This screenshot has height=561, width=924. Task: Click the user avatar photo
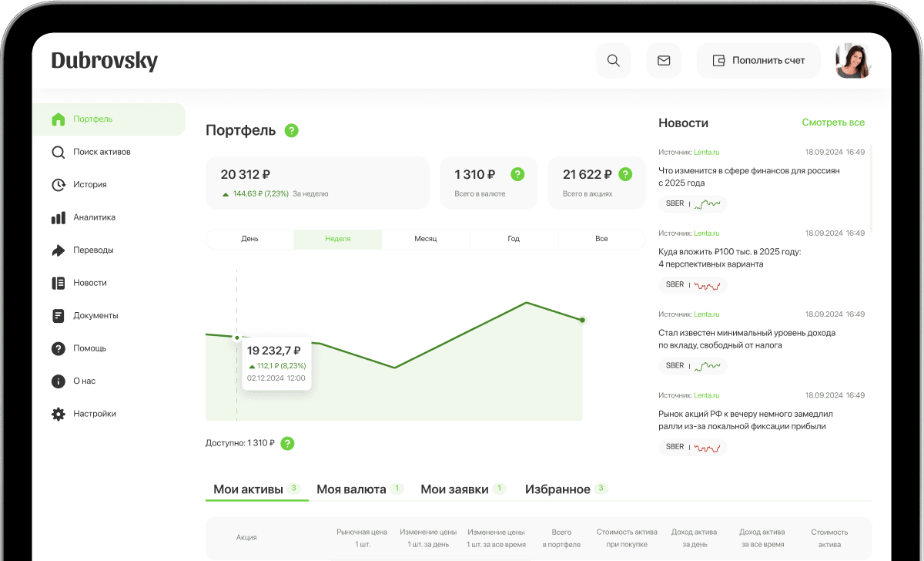pos(852,61)
